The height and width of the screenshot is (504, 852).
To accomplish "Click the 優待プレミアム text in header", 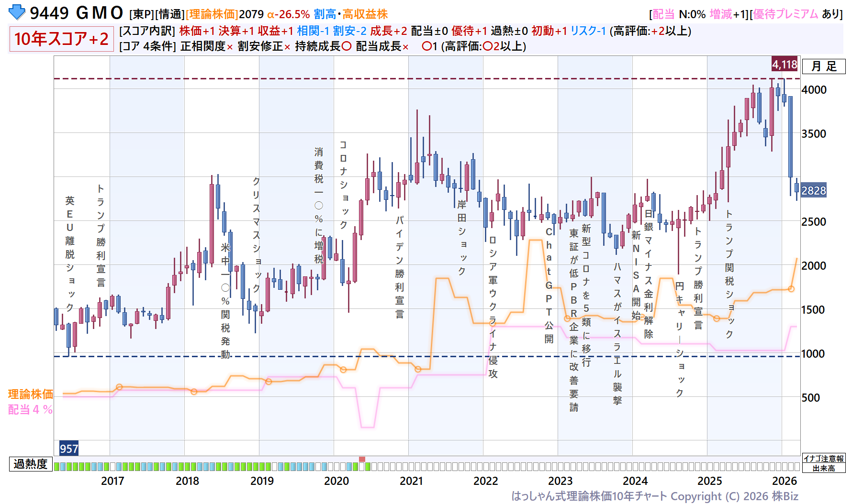I will pyautogui.click(x=785, y=14).
